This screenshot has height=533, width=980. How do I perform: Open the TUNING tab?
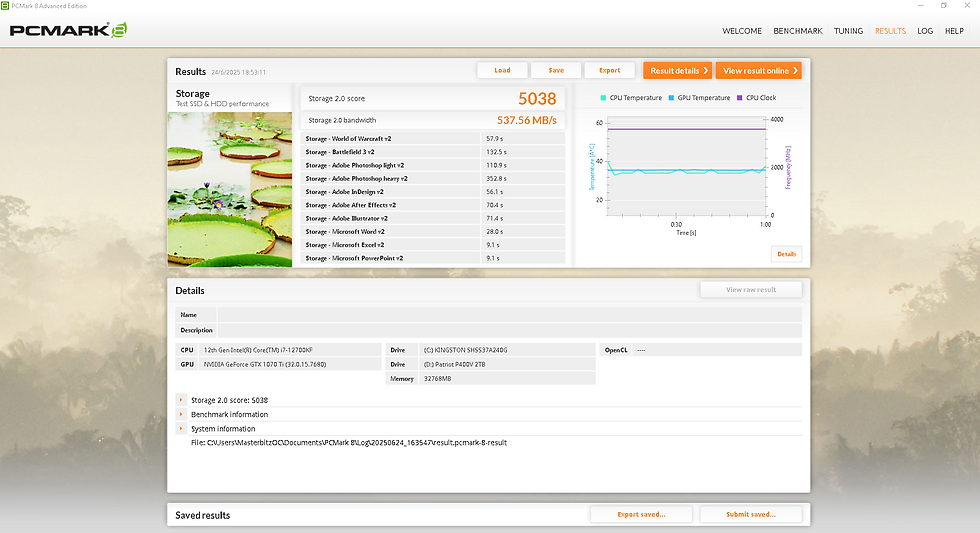tap(848, 31)
